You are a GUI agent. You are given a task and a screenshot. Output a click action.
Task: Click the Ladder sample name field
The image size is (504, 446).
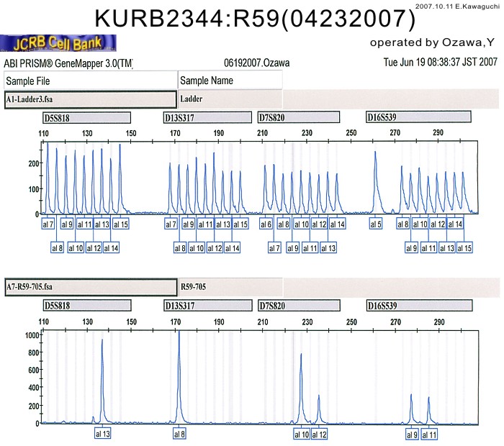click(x=229, y=98)
